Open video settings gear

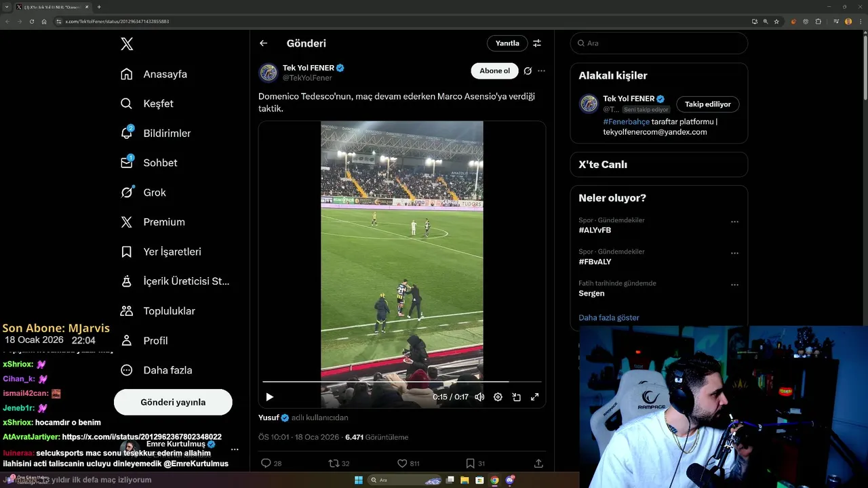click(x=498, y=397)
